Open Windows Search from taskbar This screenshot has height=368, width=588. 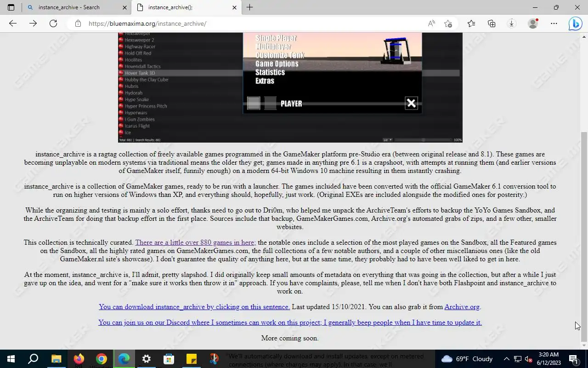[33, 359]
